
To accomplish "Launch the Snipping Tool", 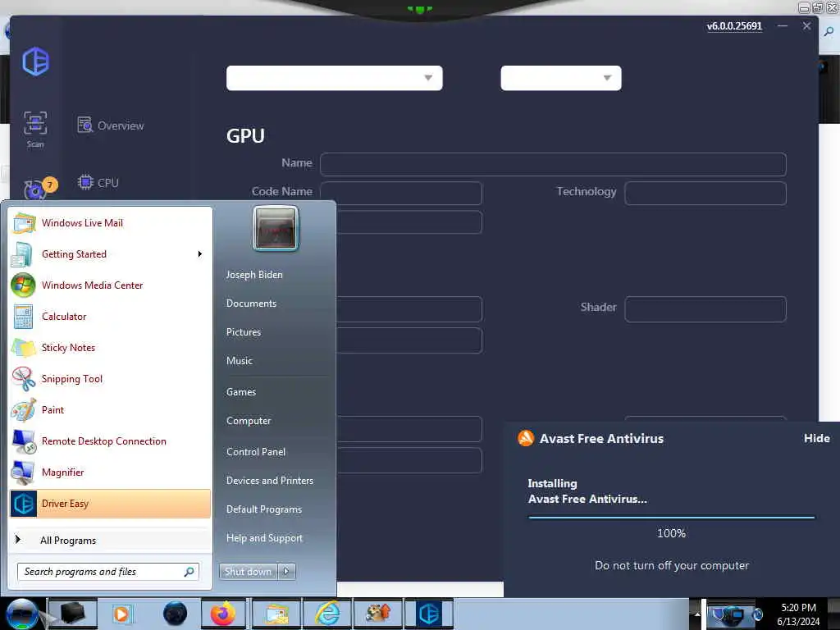I will 110,379.
